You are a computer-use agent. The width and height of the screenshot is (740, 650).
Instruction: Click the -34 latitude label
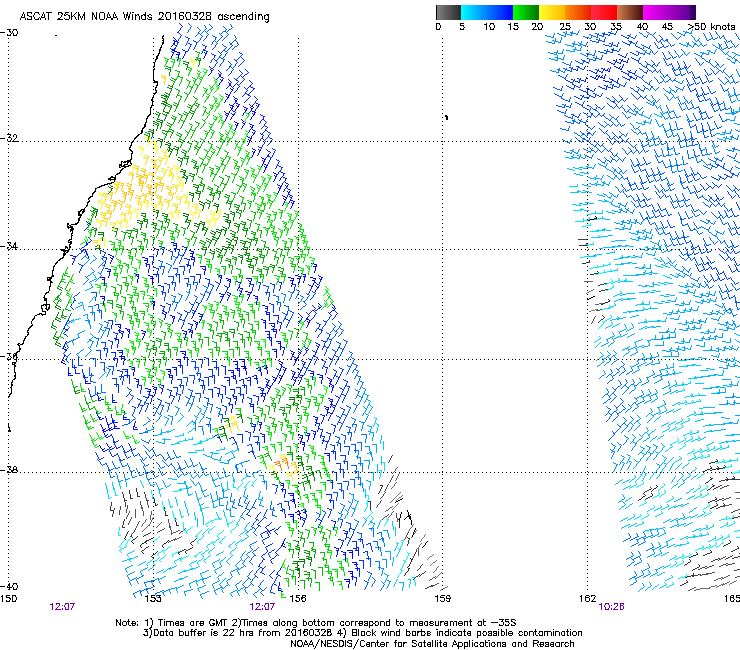coord(9,246)
